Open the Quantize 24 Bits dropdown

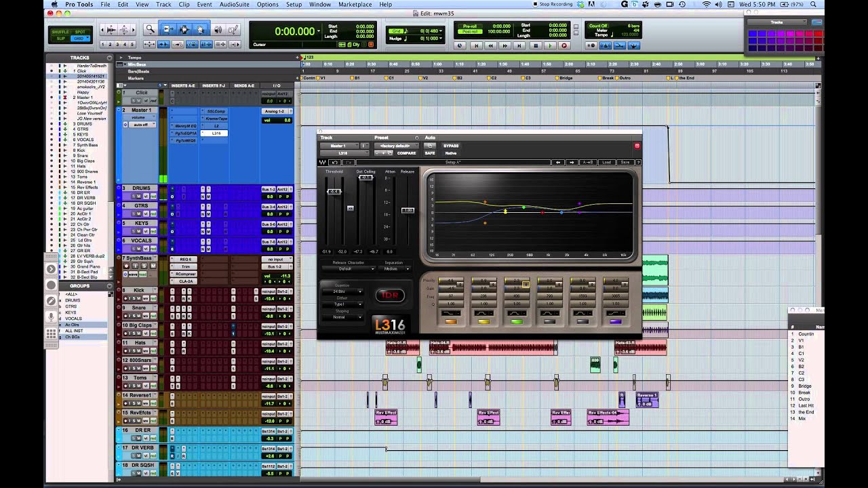(342, 291)
